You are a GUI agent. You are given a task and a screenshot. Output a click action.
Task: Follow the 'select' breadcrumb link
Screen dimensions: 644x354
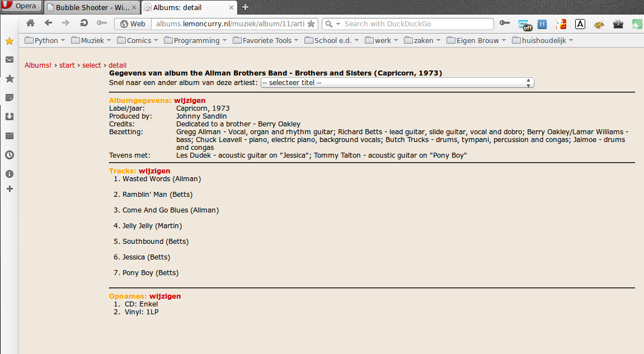pos(92,65)
